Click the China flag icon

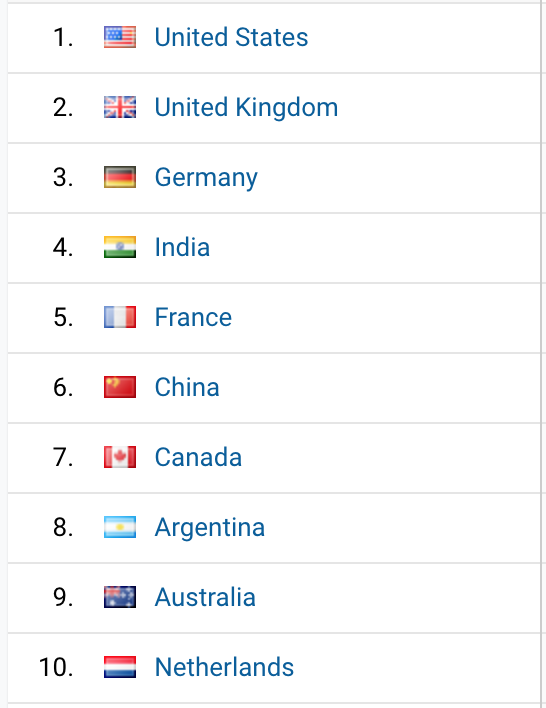click(x=120, y=387)
